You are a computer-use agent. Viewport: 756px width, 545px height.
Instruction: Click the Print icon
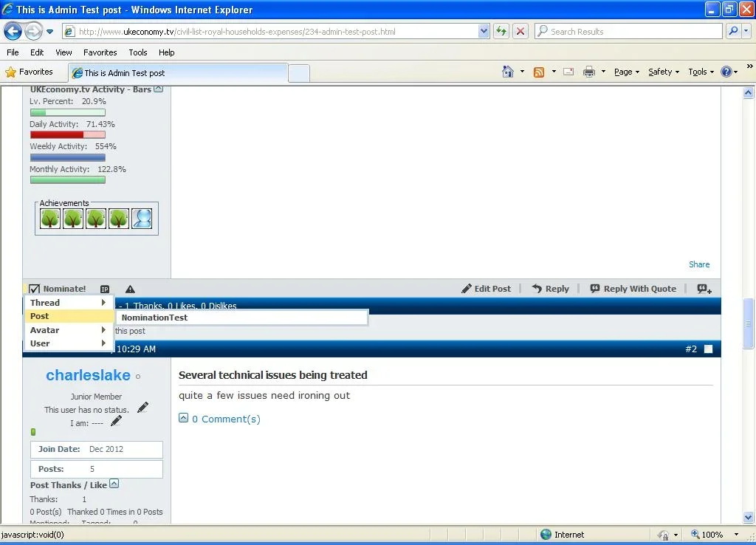[x=588, y=72]
